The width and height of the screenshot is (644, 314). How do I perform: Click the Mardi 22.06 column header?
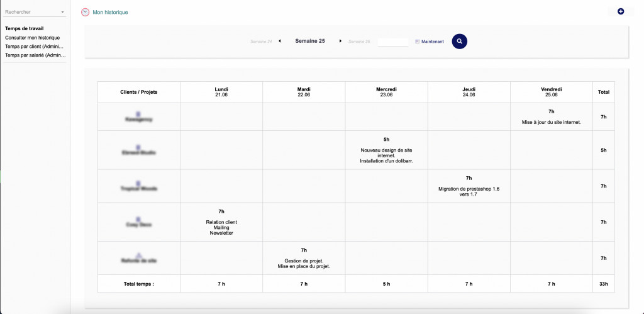(x=304, y=92)
